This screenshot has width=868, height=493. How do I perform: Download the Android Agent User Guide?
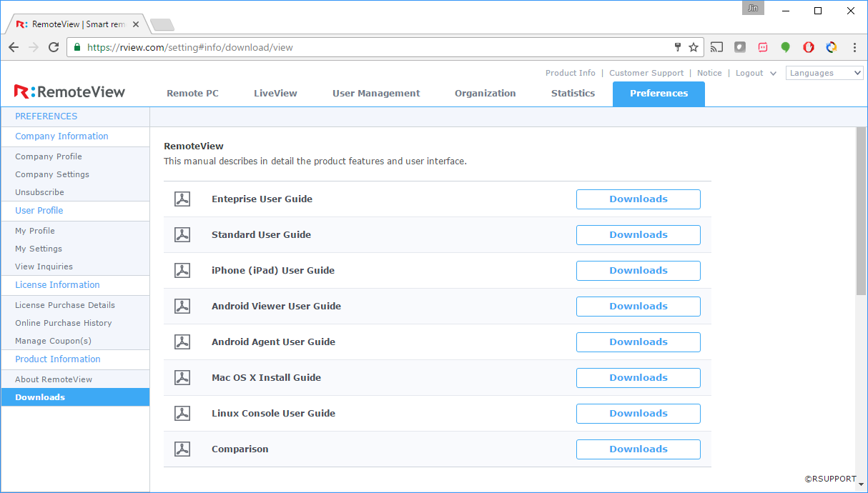[x=638, y=342]
